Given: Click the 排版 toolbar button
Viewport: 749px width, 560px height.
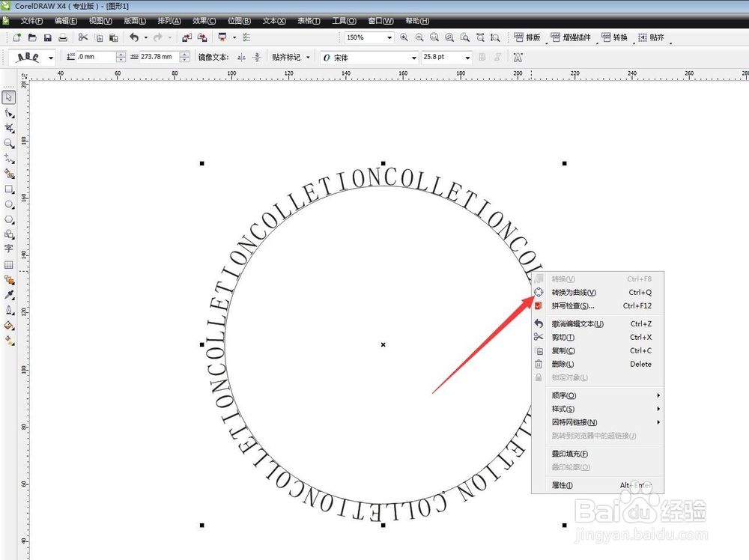Looking at the screenshot, I should (x=527, y=37).
